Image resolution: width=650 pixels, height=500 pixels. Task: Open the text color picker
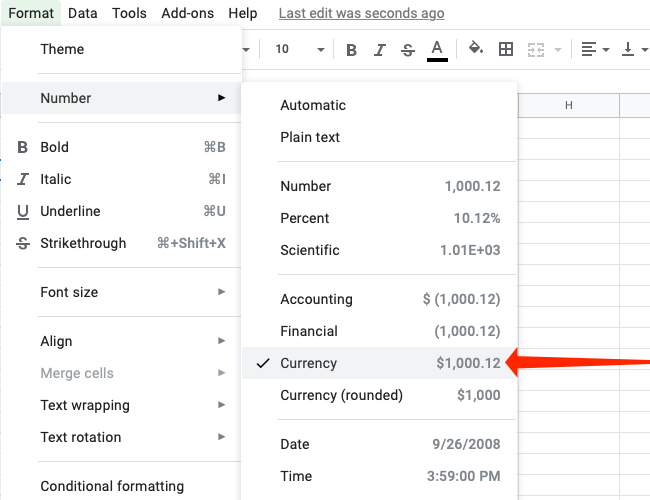tap(437, 49)
